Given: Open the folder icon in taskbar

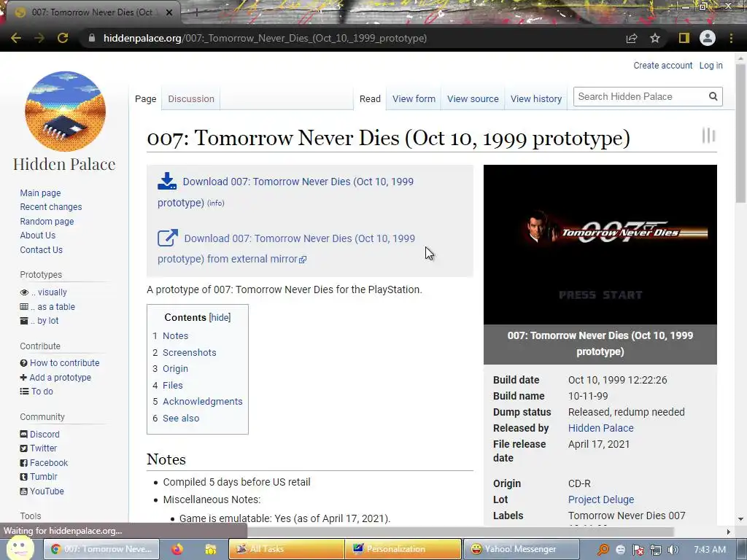Looking at the screenshot, I should [x=211, y=549].
